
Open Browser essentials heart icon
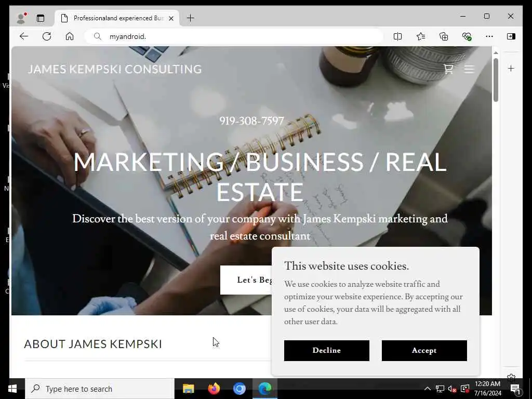coord(467,36)
